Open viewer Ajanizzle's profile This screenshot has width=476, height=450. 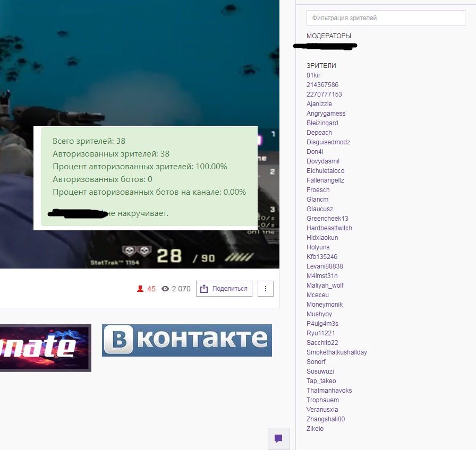319,104
